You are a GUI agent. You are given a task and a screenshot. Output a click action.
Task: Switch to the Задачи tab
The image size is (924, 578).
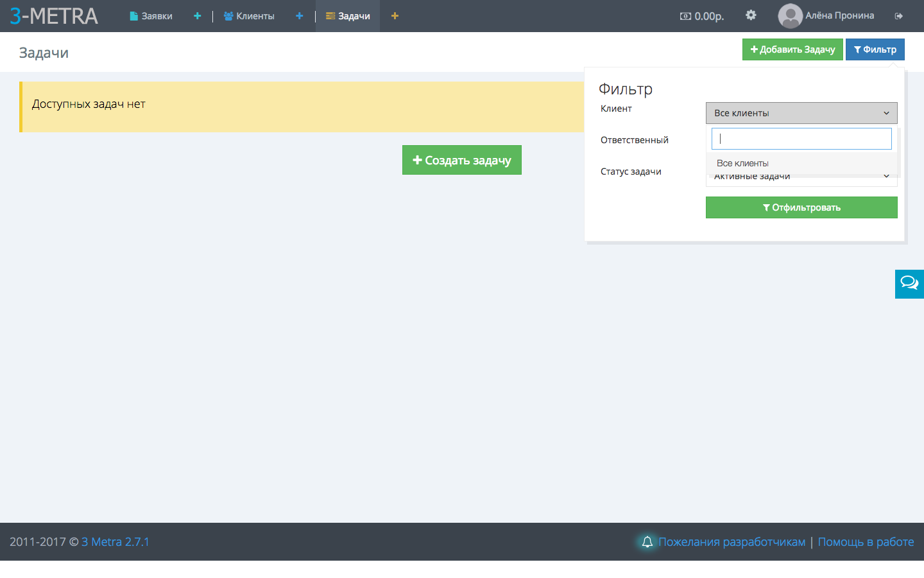[348, 16]
